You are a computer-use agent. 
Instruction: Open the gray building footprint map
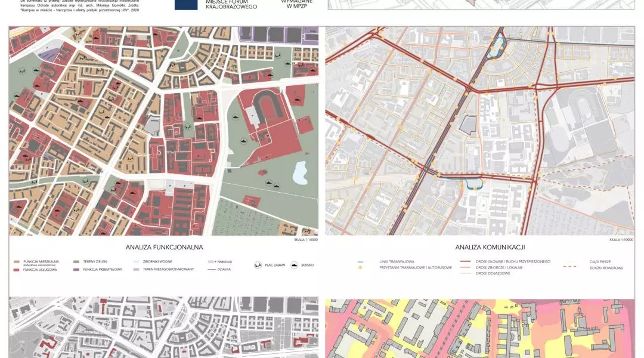click(164, 328)
